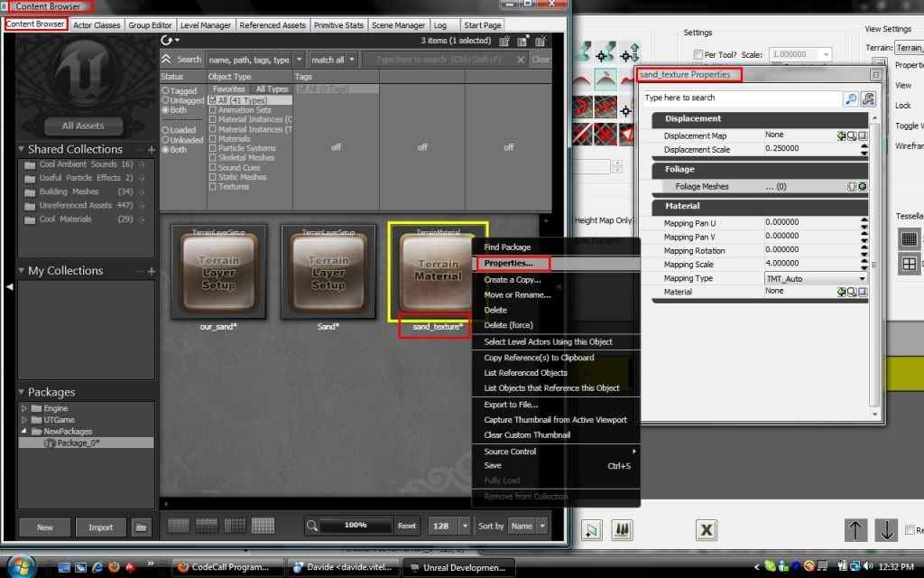Use selected object for Material property

click(842, 292)
